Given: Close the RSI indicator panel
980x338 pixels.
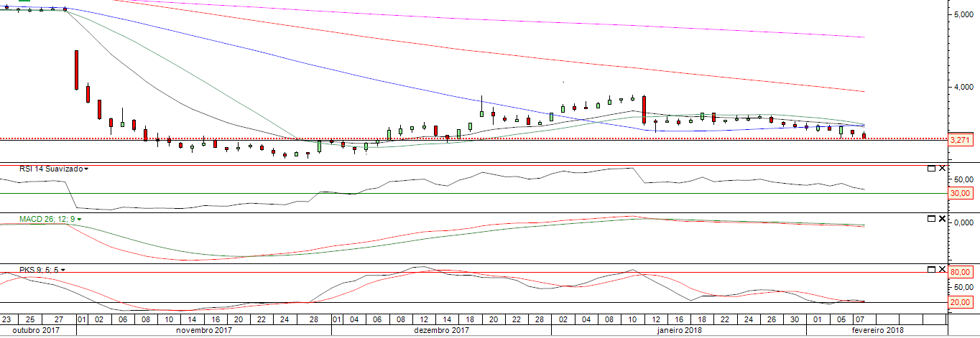Looking at the screenshot, I should coord(943,169).
